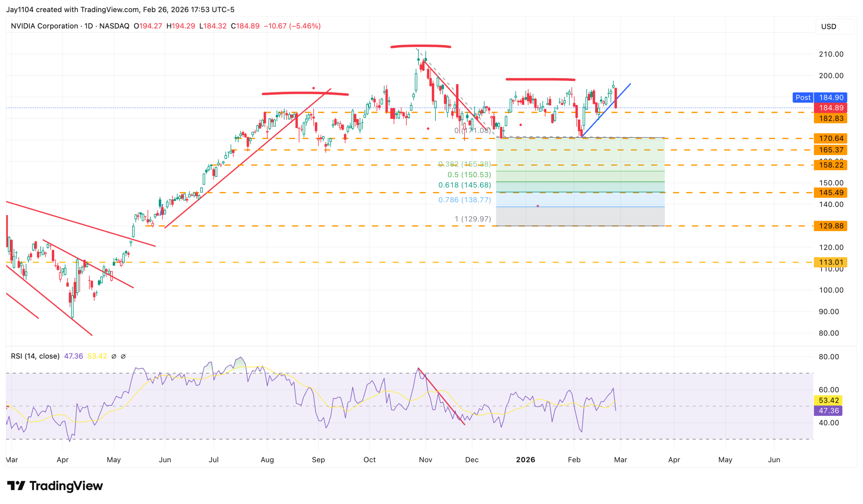The height and width of the screenshot is (504, 863).
Task: Click the 1D interval in the chart title
Action: [x=89, y=26]
